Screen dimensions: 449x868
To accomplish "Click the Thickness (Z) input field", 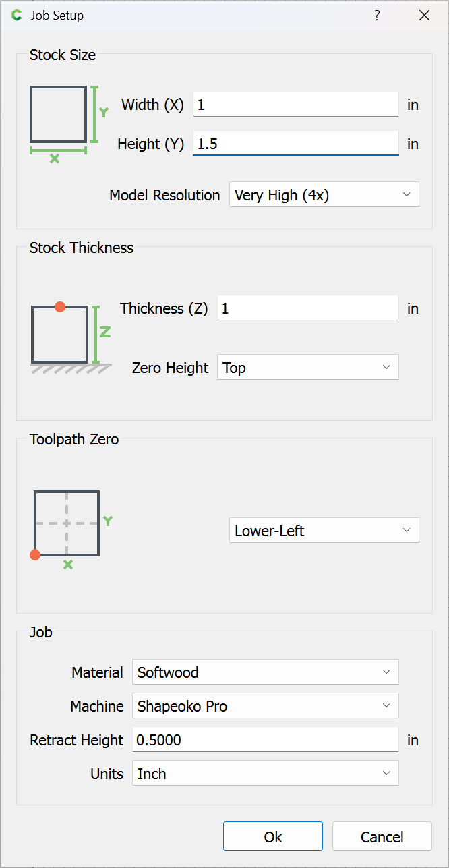I will pos(307,309).
